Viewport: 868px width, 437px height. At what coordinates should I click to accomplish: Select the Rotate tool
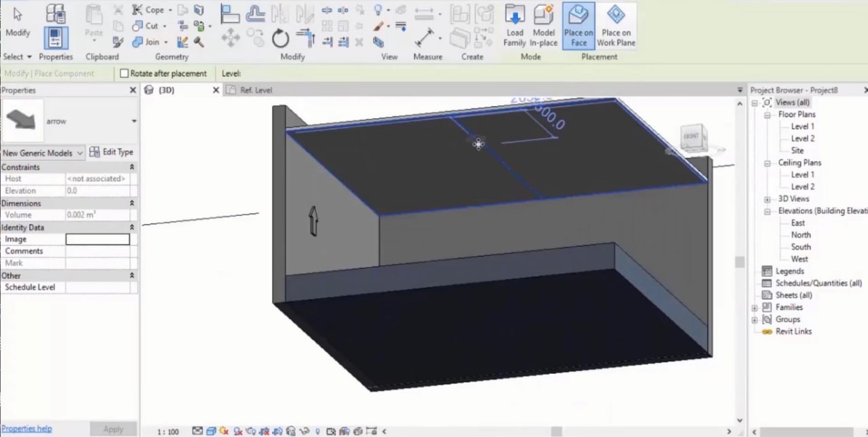tap(280, 39)
